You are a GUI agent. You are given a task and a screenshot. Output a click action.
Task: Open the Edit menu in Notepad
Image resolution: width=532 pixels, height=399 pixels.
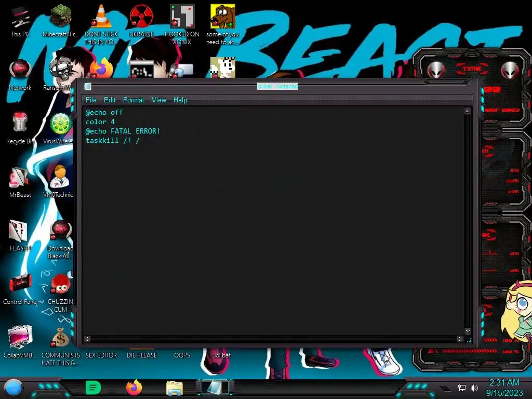tap(110, 100)
